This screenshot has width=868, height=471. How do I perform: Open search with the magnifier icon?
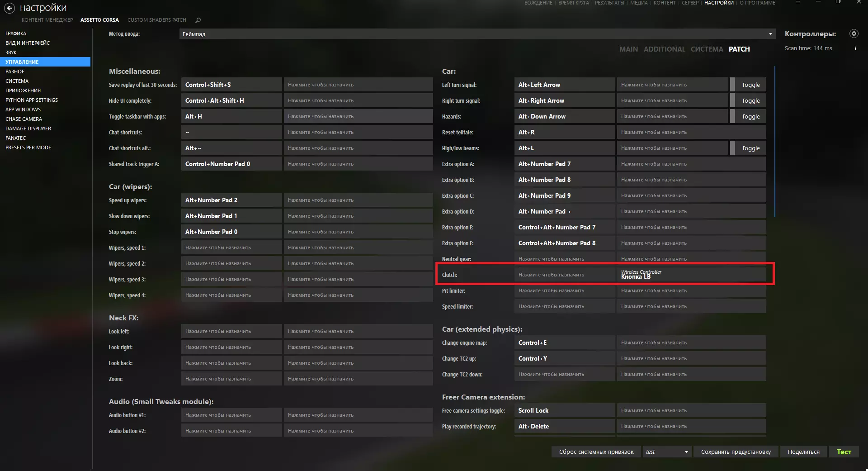point(198,20)
